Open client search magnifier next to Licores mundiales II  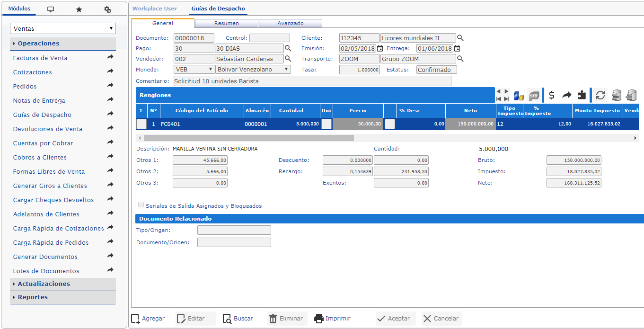pyautogui.click(x=460, y=38)
